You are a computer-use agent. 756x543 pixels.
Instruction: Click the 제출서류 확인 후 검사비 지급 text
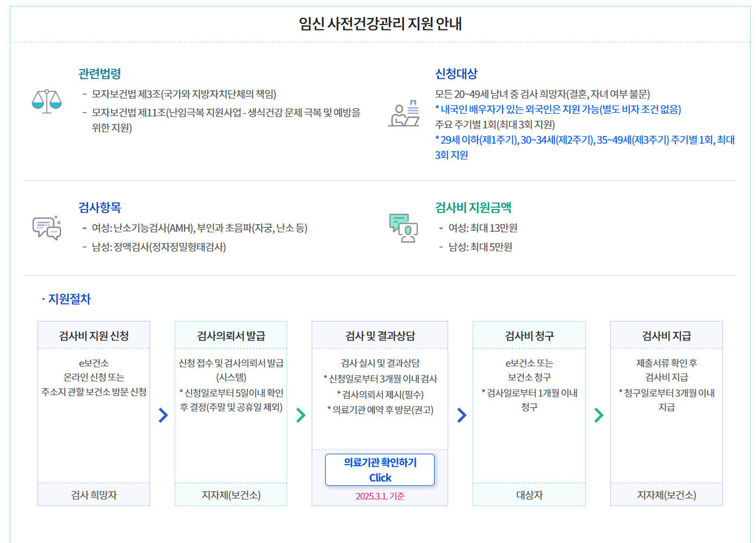click(x=666, y=370)
